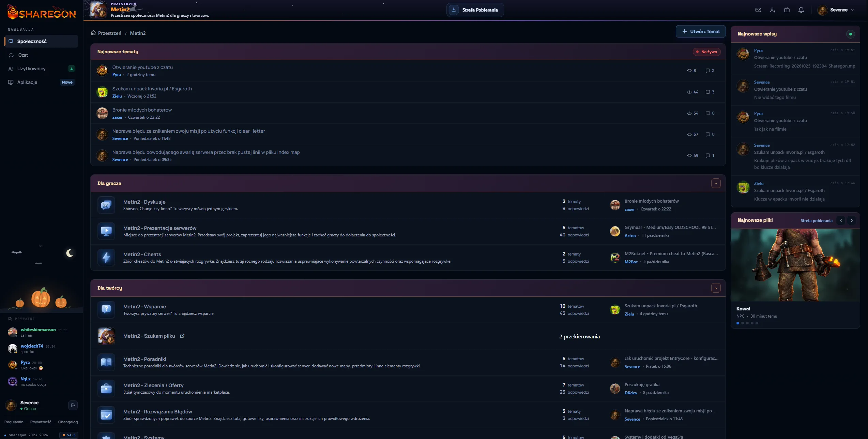
Task: Click the home icon in breadcrumb
Action: pos(93,33)
